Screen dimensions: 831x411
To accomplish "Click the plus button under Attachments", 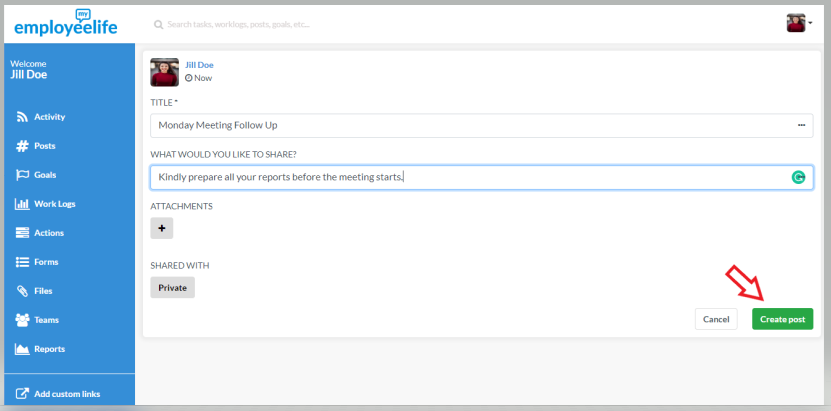I will click(162, 228).
